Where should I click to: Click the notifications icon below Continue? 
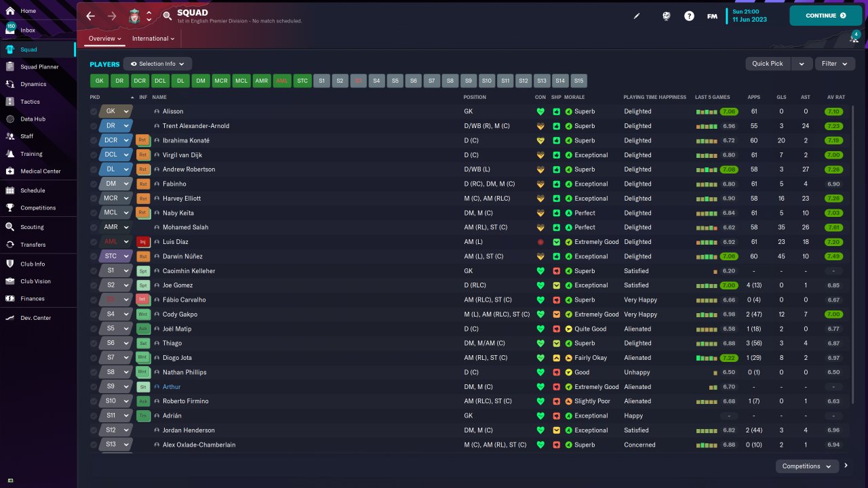point(854,37)
